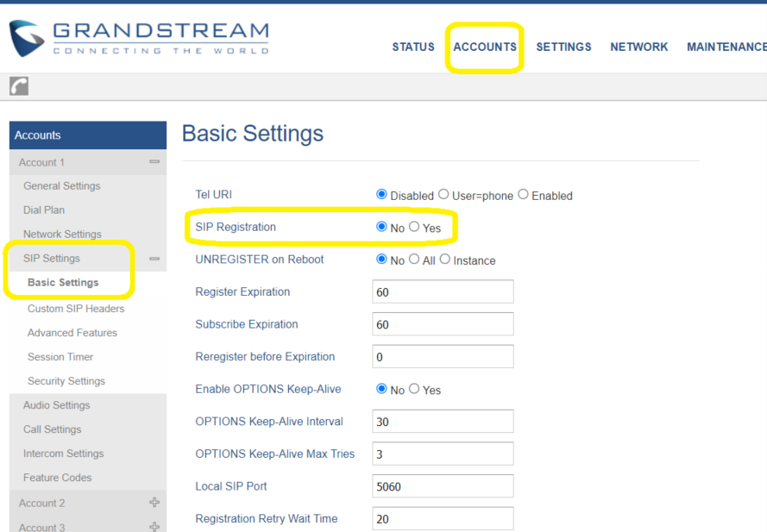
Task: Expand Account 3 plus icon
Action: point(154,527)
